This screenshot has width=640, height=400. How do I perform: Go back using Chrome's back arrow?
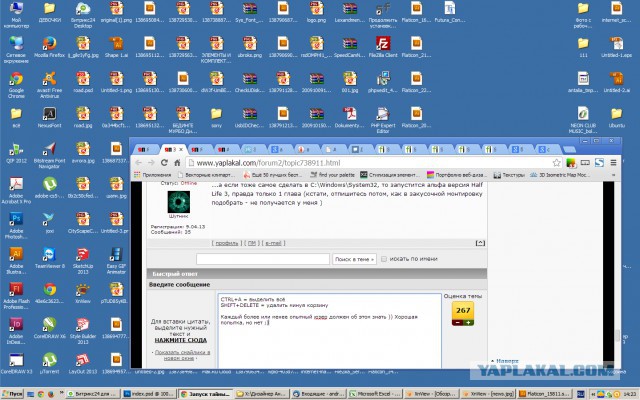coord(138,162)
